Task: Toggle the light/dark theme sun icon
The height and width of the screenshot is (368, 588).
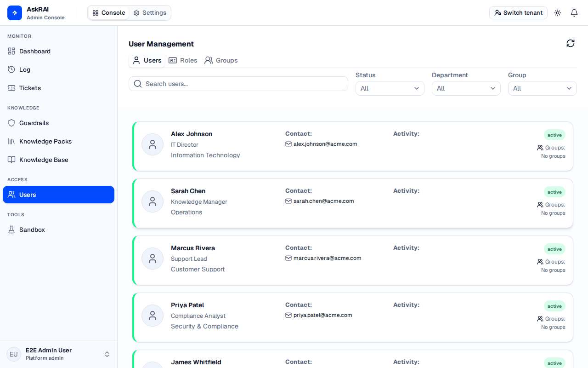Action: pyautogui.click(x=558, y=13)
